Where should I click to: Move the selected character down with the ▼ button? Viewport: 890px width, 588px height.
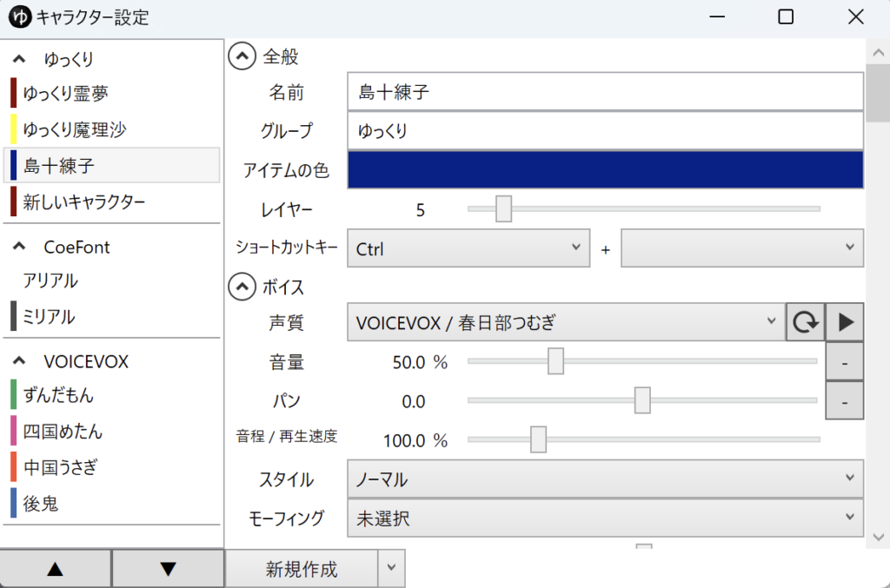tap(168, 568)
